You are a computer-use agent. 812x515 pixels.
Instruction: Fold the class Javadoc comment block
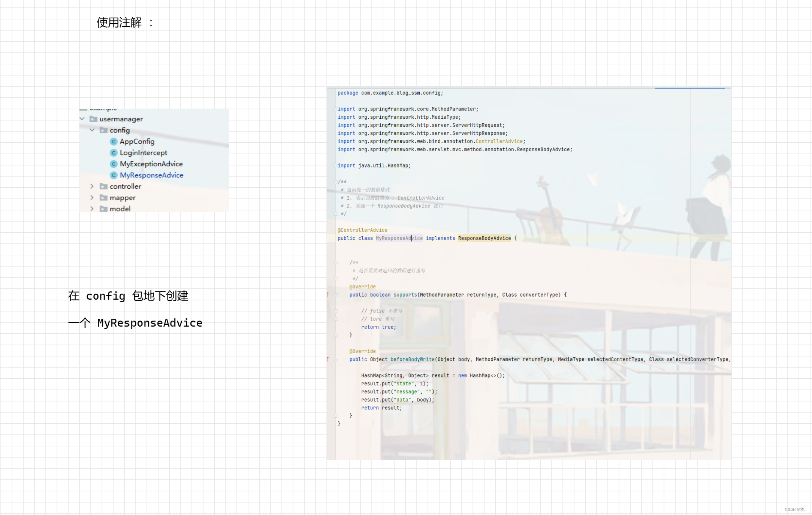click(335, 182)
